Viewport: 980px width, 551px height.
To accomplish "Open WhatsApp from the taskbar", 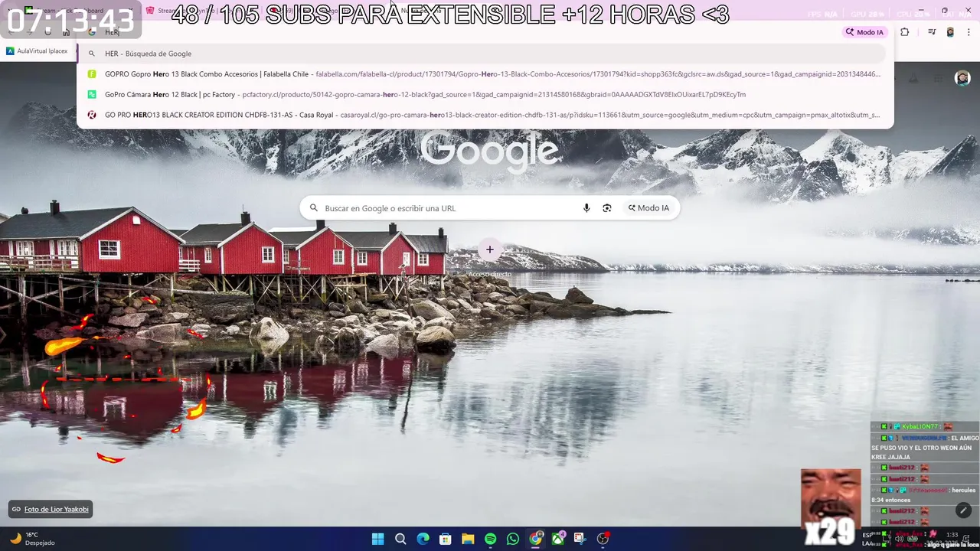I will tap(513, 539).
